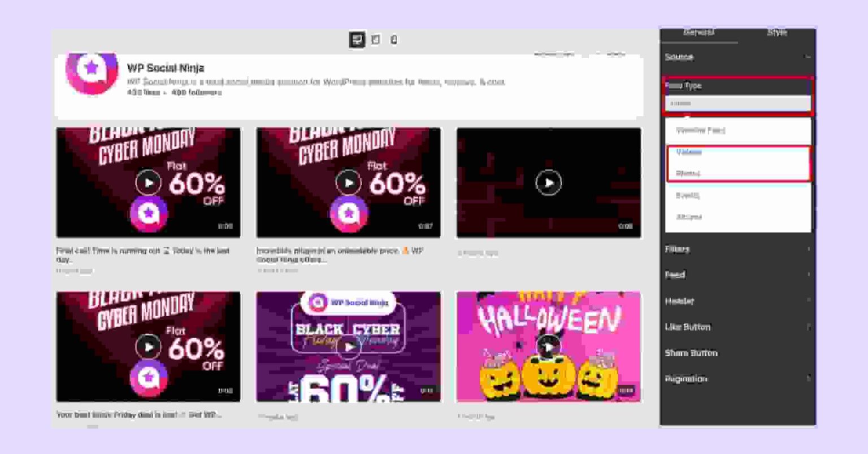Image resolution: width=868 pixels, height=454 pixels.
Task: Open the Feed Type dropdown
Action: (737, 103)
